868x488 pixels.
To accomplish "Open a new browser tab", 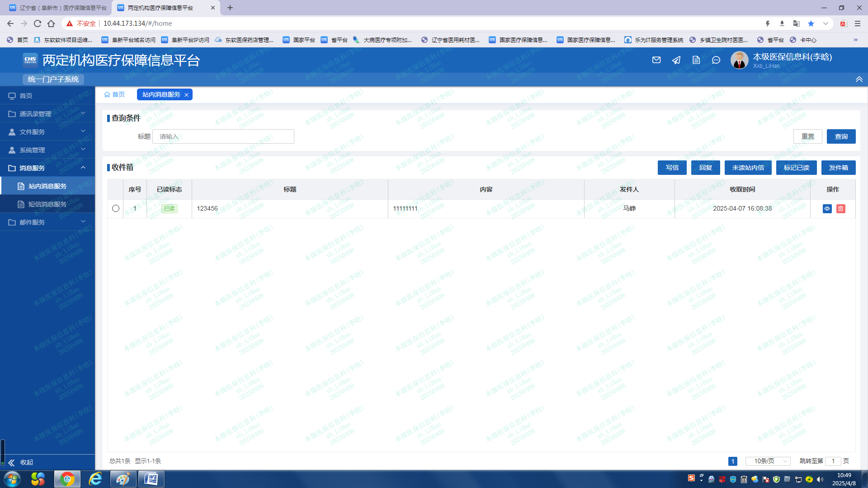I will (230, 8).
